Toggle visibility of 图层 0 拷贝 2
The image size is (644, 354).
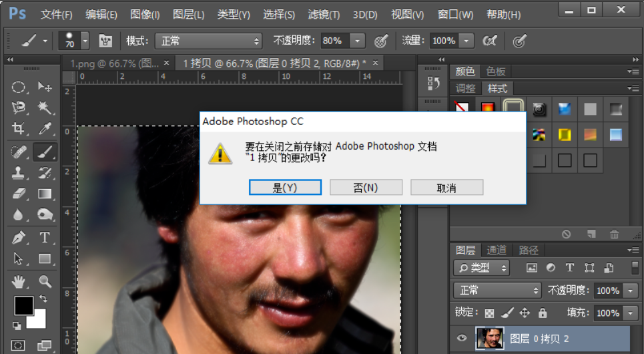pos(462,338)
